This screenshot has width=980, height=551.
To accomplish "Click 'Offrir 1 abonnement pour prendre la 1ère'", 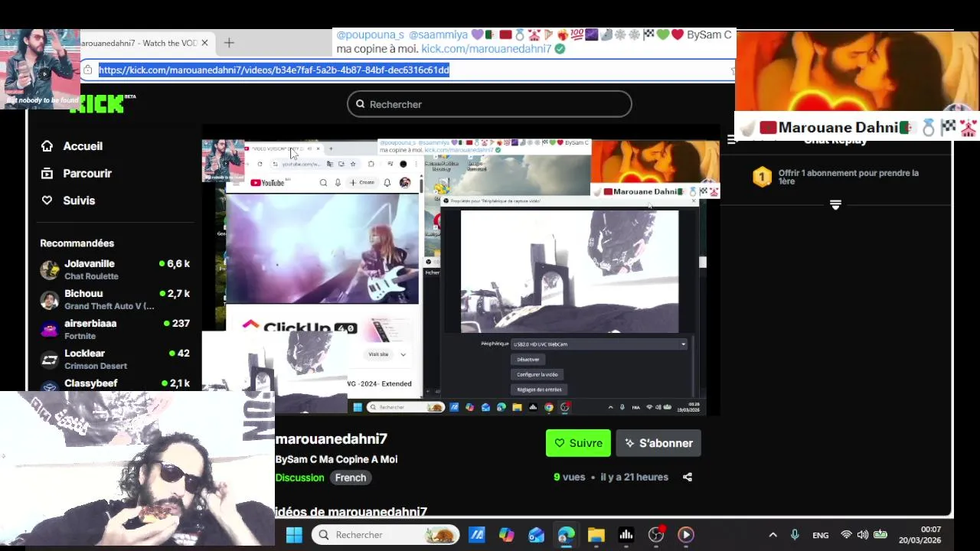I will click(848, 178).
